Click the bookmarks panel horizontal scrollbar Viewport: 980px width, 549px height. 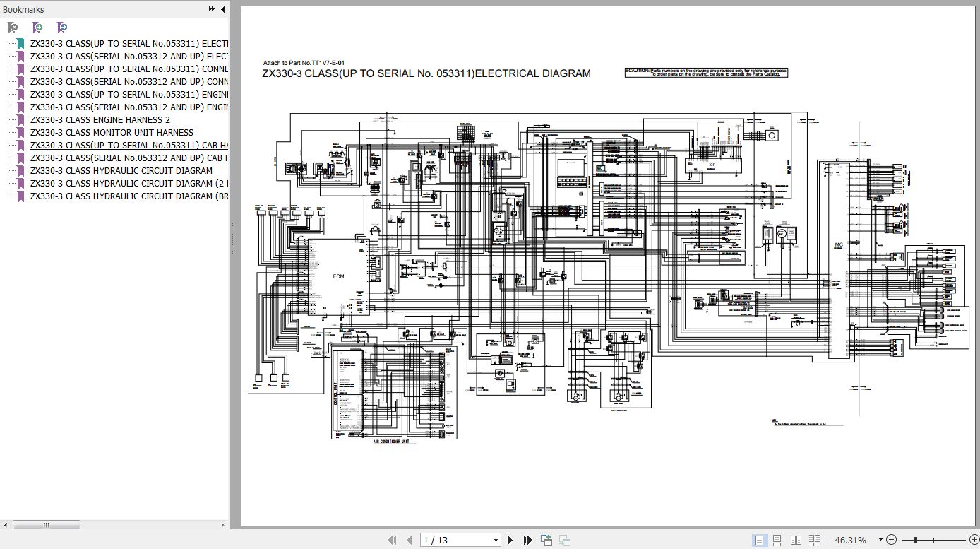click(47, 525)
